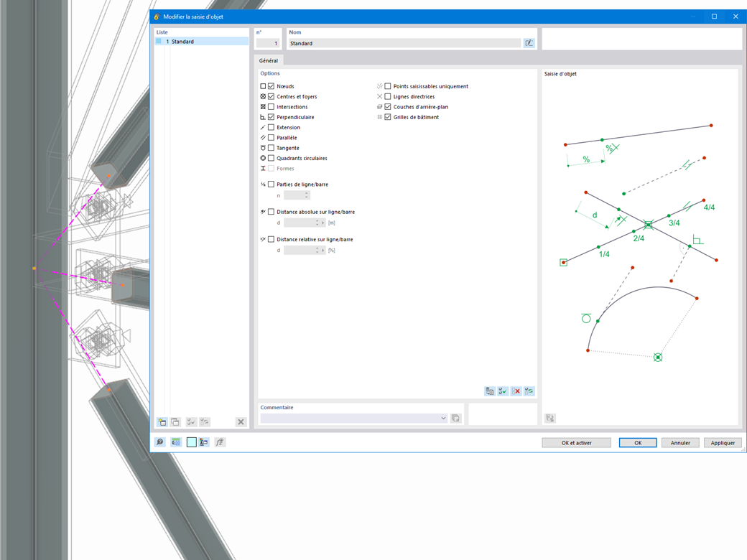747x560 pixels.
Task: Open the Commentaire dropdown
Action: [443, 418]
